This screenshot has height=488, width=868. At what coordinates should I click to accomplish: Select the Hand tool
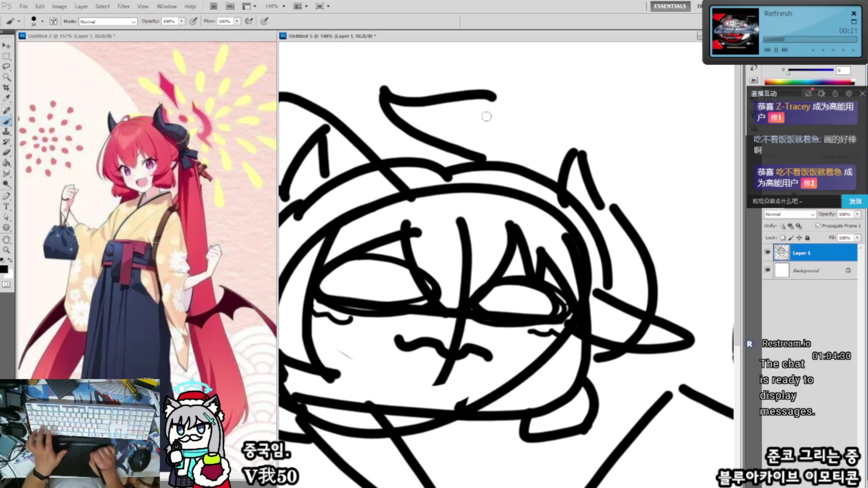coord(6,239)
